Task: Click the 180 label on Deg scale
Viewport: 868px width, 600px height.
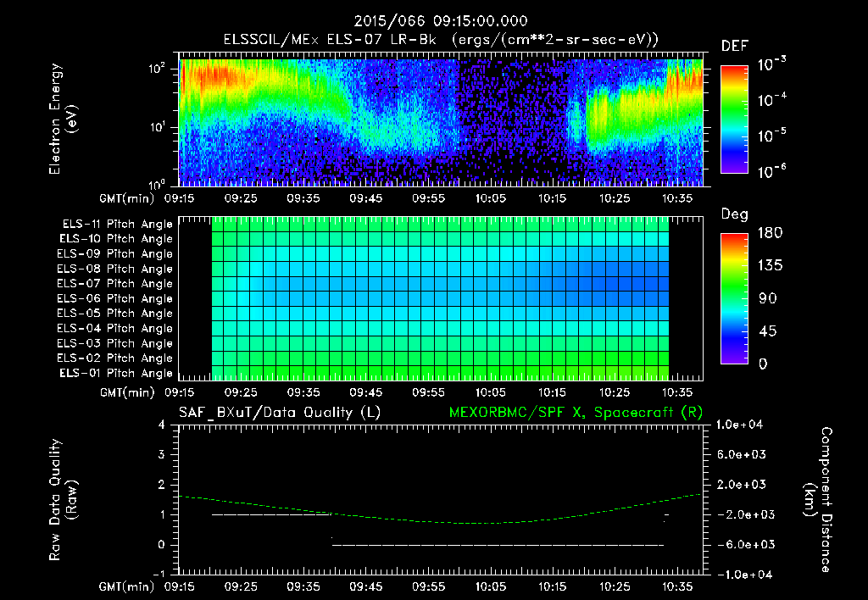Action: [770, 233]
